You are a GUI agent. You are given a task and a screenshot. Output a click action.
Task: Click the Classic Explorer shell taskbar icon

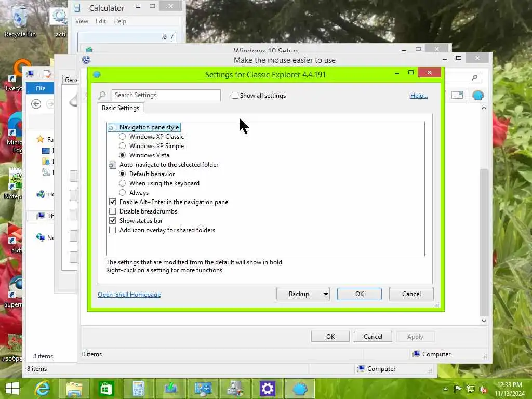click(x=300, y=389)
